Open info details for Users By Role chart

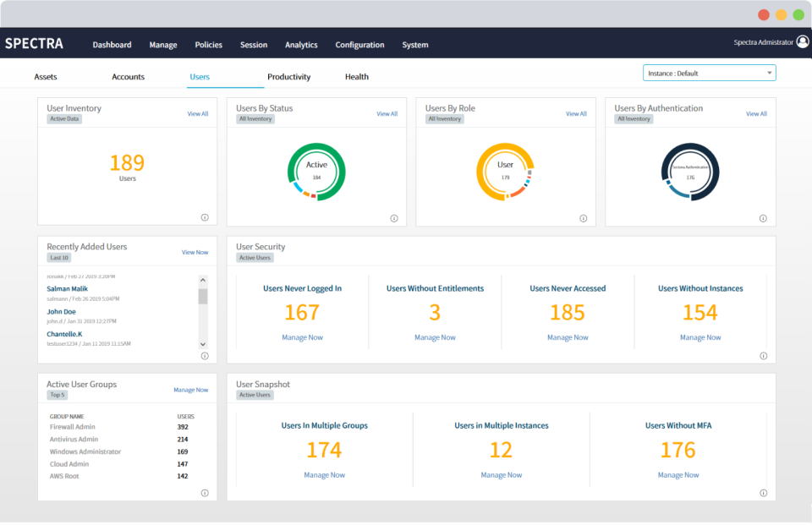coord(583,217)
